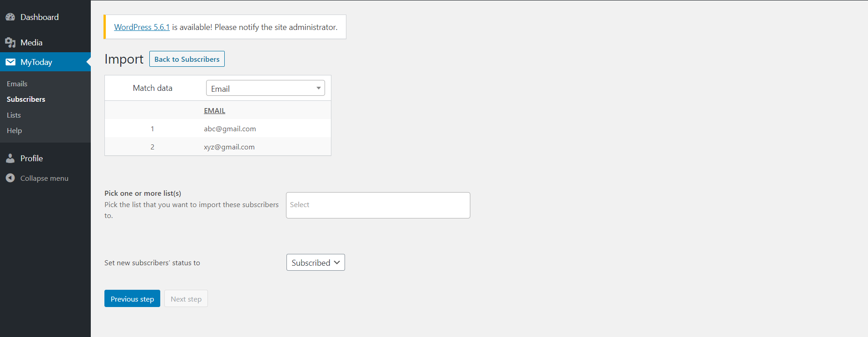Open Help submenu item

click(x=14, y=130)
